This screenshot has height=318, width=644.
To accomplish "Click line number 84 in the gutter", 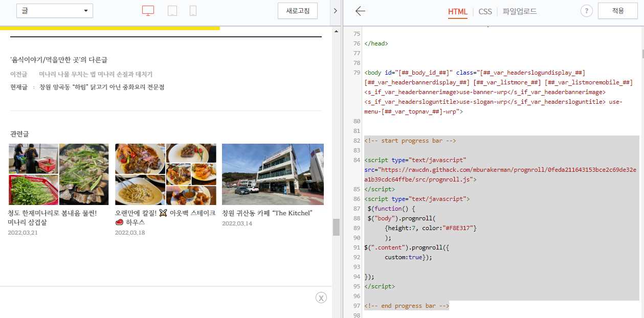I will (x=357, y=160).
